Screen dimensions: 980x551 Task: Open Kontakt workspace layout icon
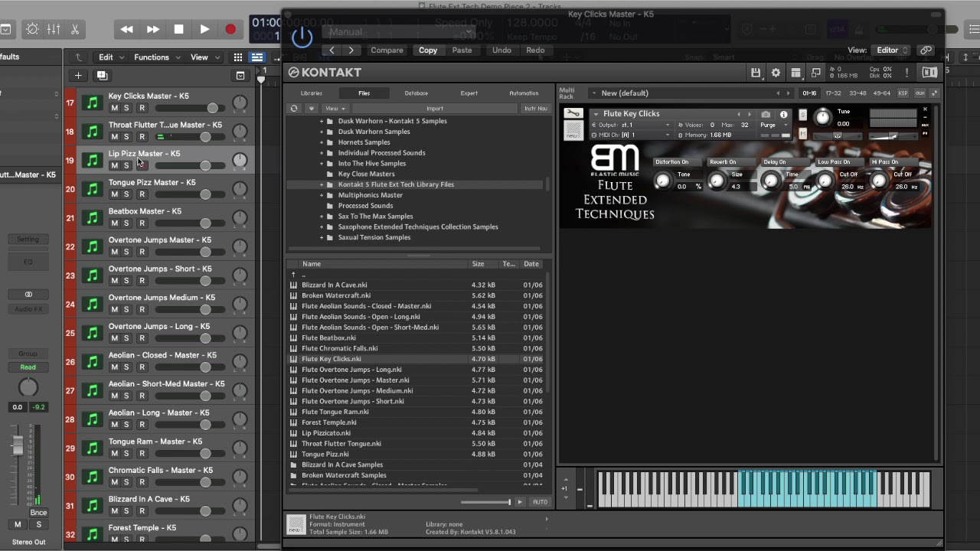click(795, 73)
